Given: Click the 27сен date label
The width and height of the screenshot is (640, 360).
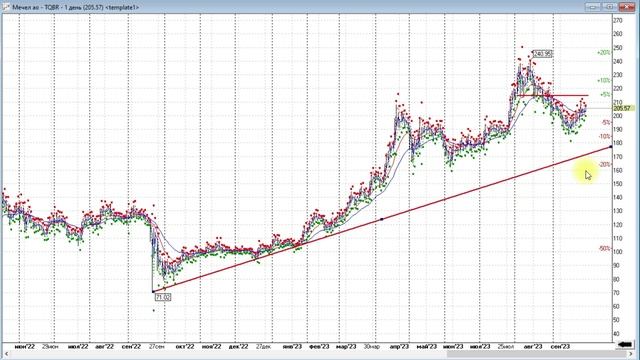Looking at the screenshot, I should point(157,346).
